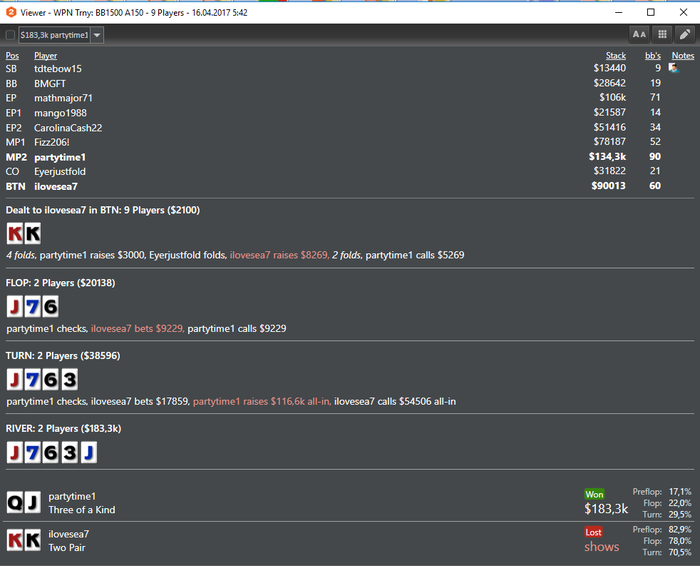
Task: Click the shows link for ilovesea7
Action: point(601,547)
